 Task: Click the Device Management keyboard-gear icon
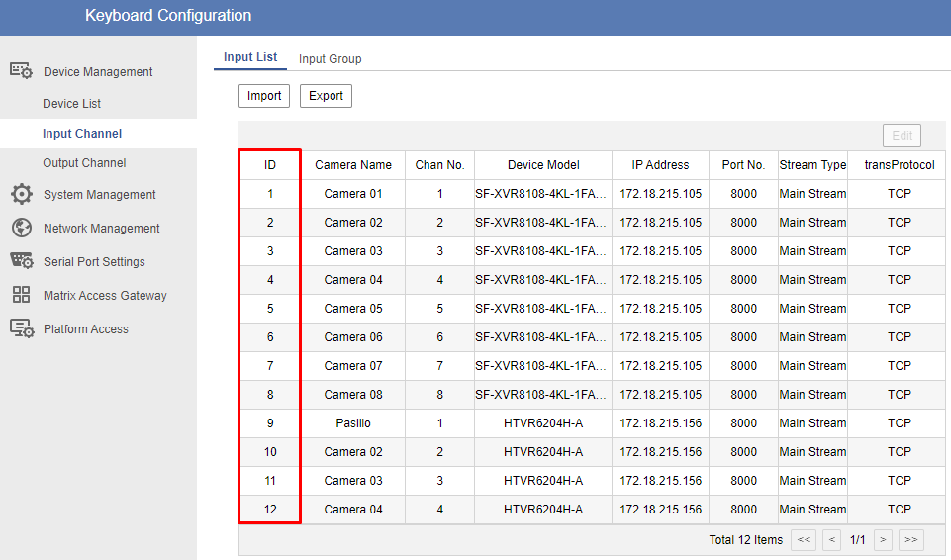[21, 70]
